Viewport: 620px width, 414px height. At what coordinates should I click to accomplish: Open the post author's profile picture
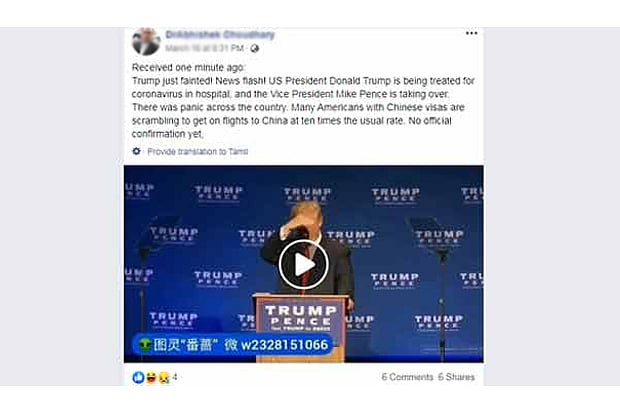(x=146, y=41)
